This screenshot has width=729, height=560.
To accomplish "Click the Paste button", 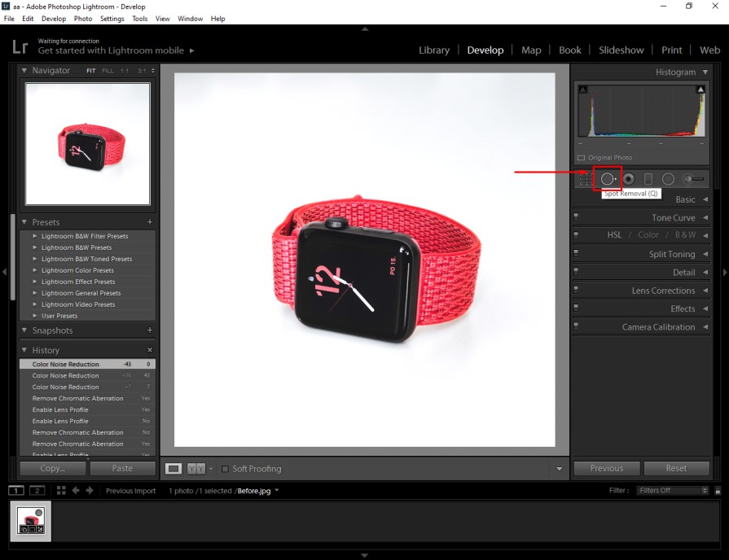I will coord(122,469).
